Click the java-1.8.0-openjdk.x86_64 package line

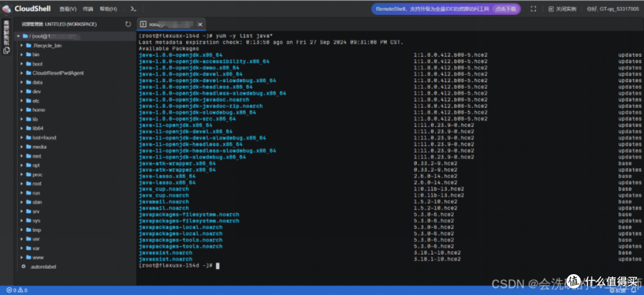point(181,55)
